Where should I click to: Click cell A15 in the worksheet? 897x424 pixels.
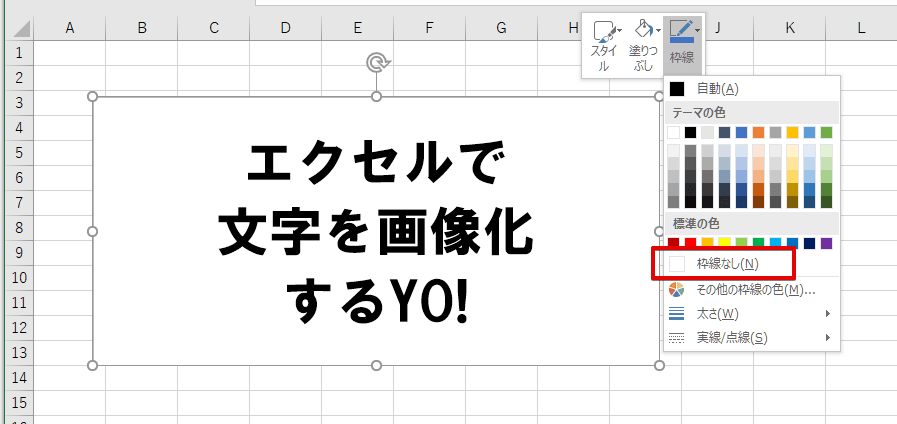tap(70, 403)
